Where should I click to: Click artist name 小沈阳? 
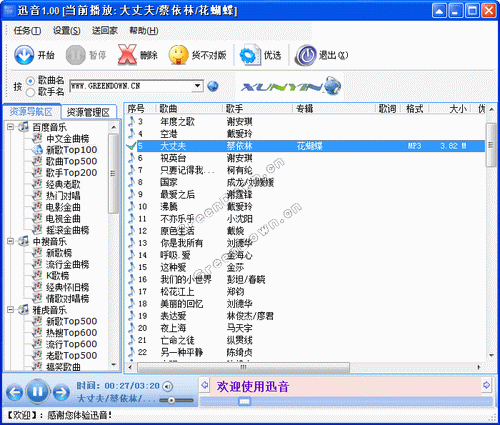[x=240, y=219]
